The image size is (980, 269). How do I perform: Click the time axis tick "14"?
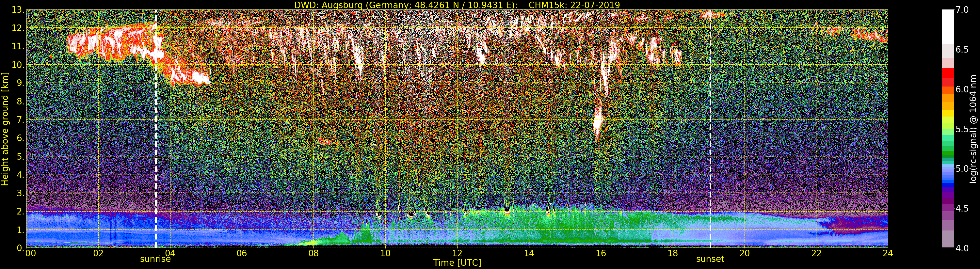(529, 253)
